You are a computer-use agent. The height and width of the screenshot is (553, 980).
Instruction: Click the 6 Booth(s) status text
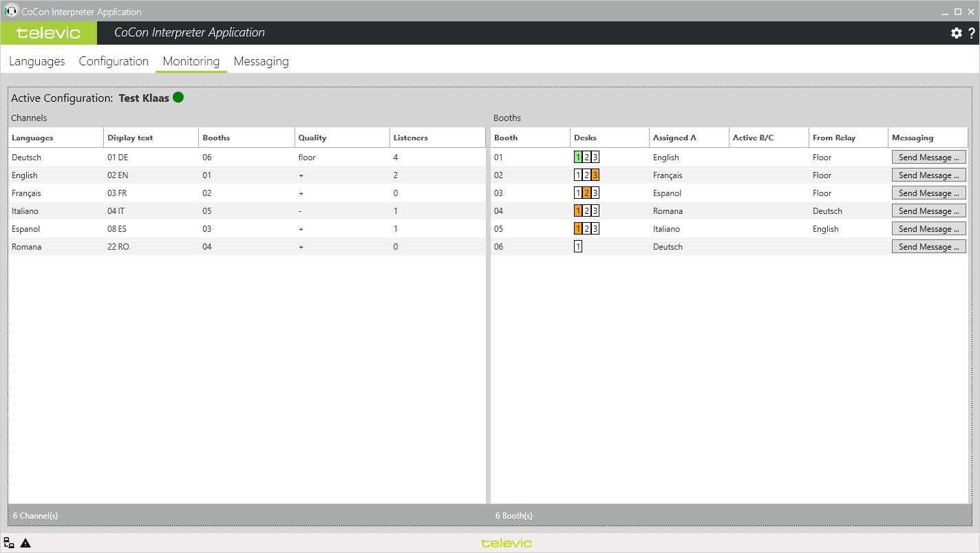click(514, 515)
